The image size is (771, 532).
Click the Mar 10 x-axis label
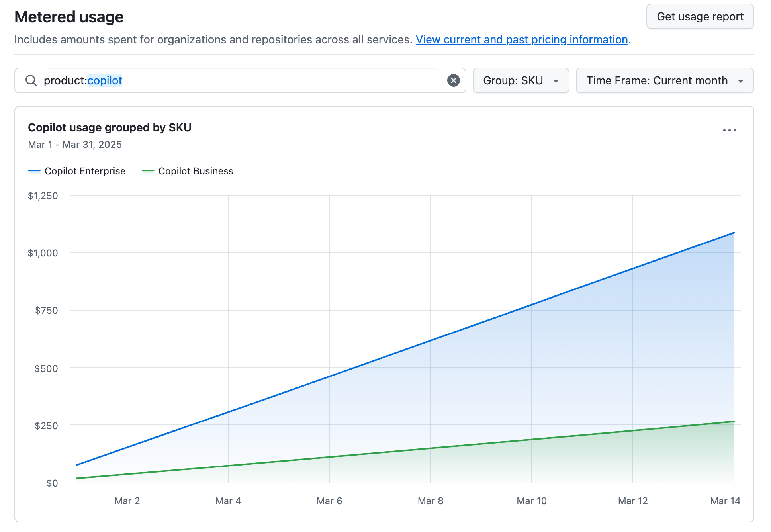click(532, 501)
